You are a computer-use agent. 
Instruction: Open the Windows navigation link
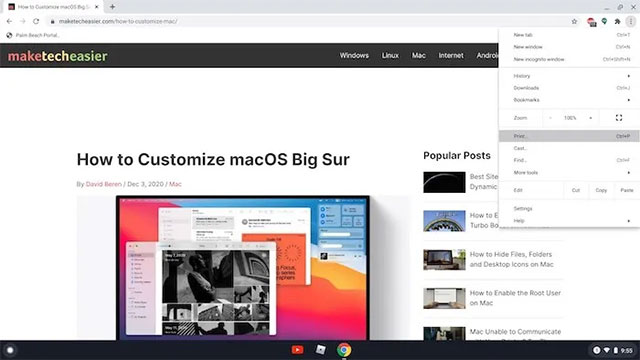pos(354,56)
